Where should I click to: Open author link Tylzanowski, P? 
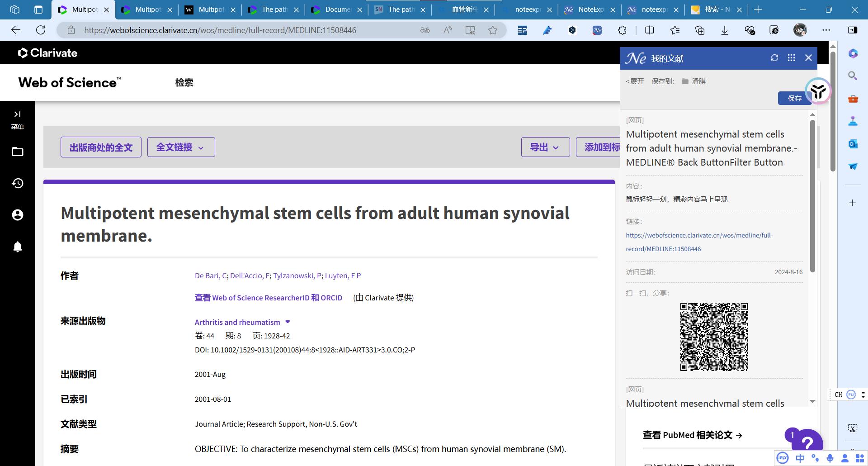pyautogui.click(x=297, y=276)
